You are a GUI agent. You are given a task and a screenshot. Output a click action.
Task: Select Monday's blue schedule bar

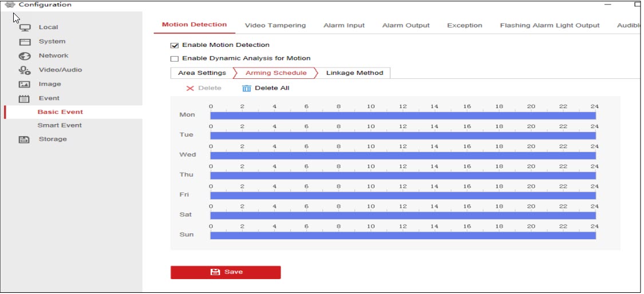(x=402, y=116)
